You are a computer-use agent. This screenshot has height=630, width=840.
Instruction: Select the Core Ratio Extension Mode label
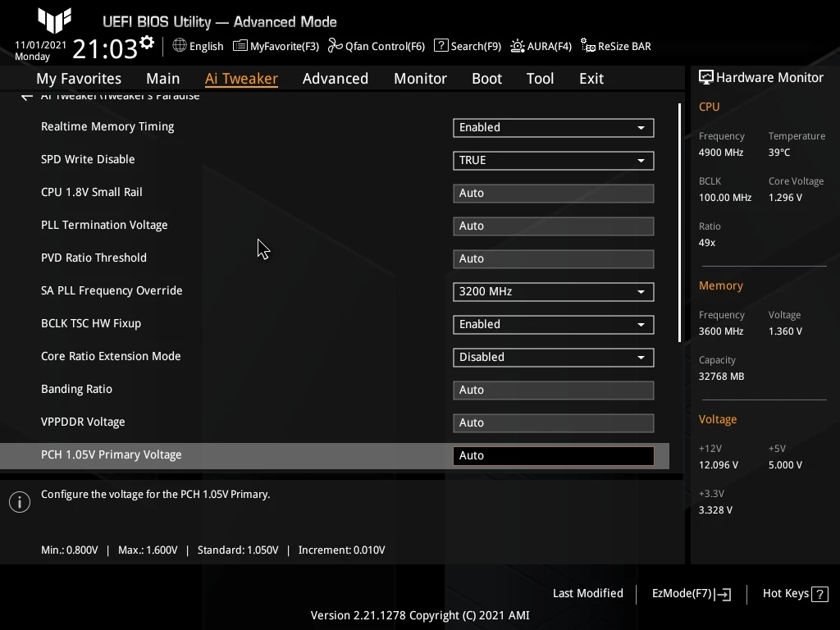coord(111,356)
